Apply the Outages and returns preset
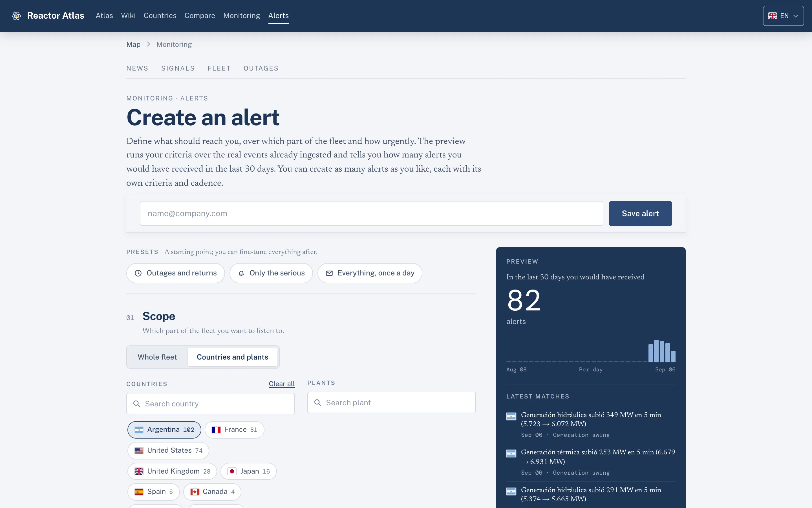The height and width of the screenshot is (508, 812). click(x=175, y=273)
